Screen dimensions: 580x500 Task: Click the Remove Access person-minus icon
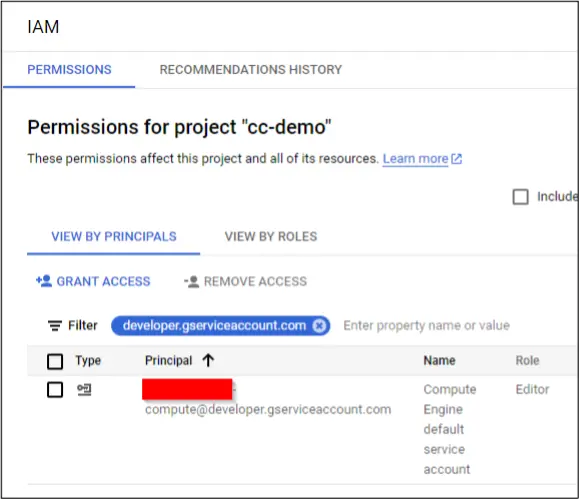point(192,282)
